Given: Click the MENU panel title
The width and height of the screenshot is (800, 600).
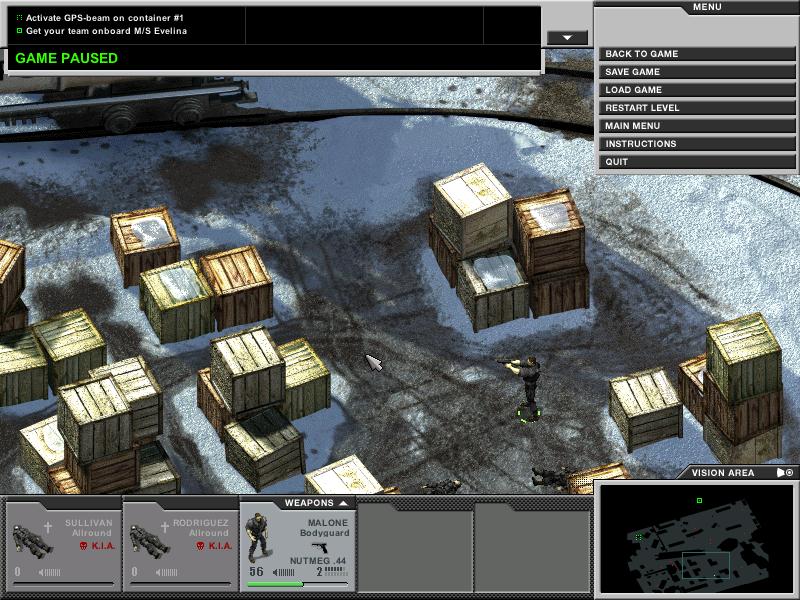Looking at the screenshot, I should (707, 7).
